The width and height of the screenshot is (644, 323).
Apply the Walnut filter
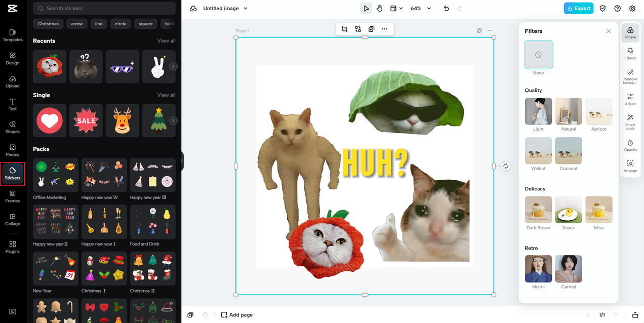pyautogui.click(x=538, y=151)
